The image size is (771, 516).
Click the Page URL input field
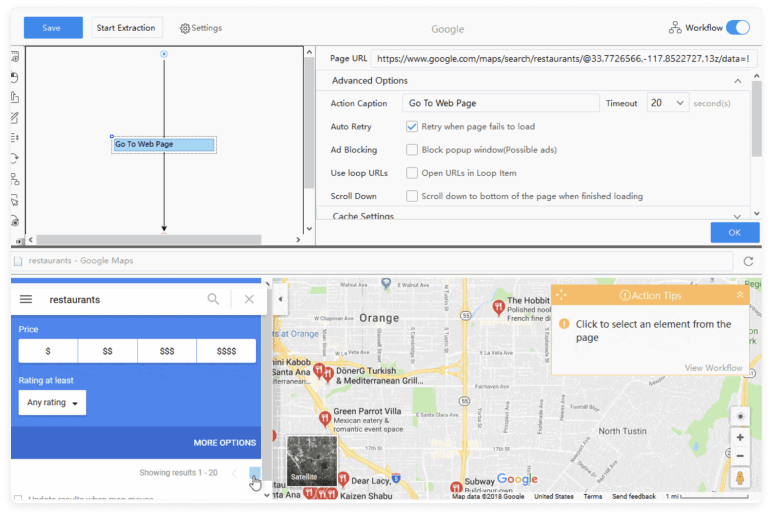(563, 59)
